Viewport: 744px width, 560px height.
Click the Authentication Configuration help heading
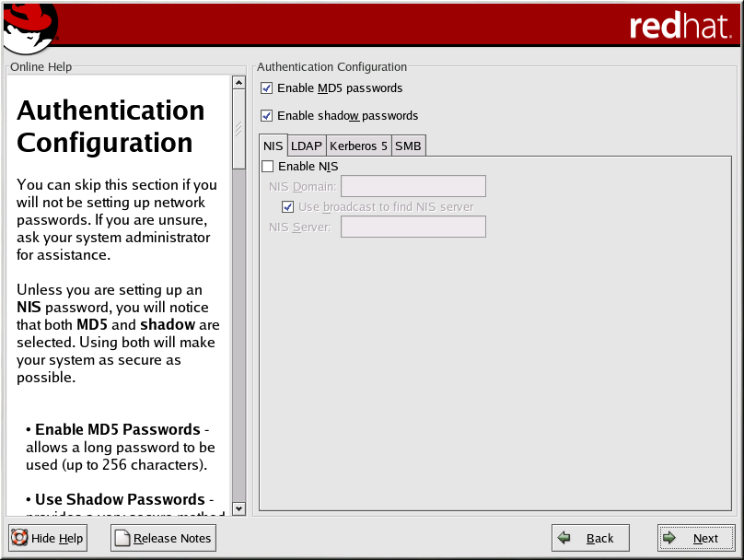click(x=110, y=127)
